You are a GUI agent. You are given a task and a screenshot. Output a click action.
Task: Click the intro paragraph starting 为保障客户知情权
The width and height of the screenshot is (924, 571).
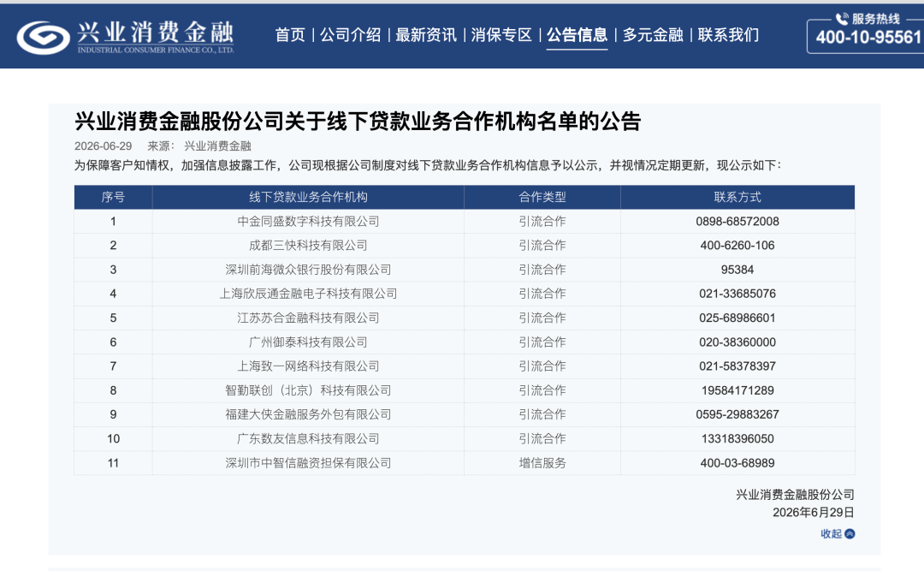(428, 165)
